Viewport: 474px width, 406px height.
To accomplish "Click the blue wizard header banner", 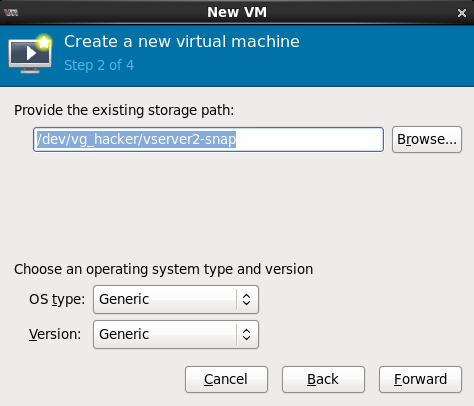I will point(237,56).
